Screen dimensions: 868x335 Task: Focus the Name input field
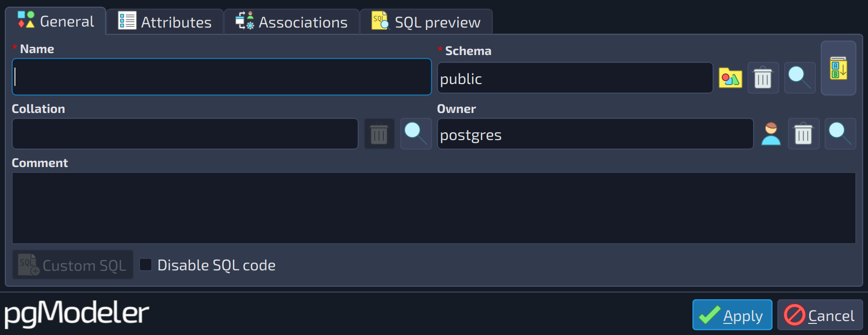pos(221,77)
